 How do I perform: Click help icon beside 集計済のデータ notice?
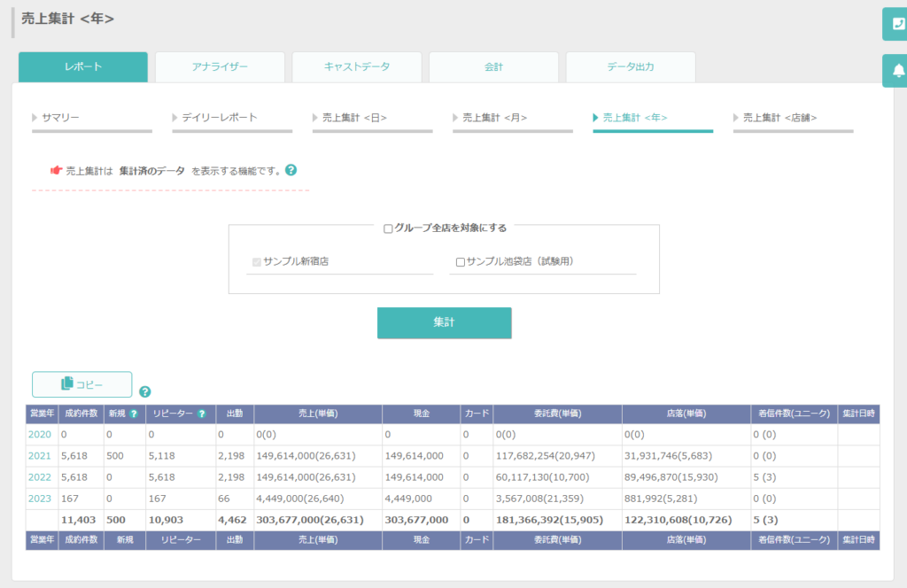point(291,170)
